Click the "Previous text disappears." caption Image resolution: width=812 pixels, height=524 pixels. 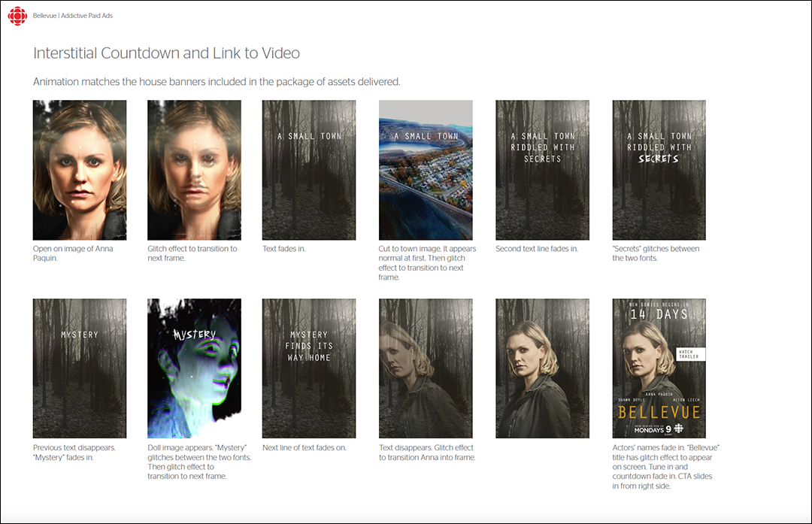(74, 453)
